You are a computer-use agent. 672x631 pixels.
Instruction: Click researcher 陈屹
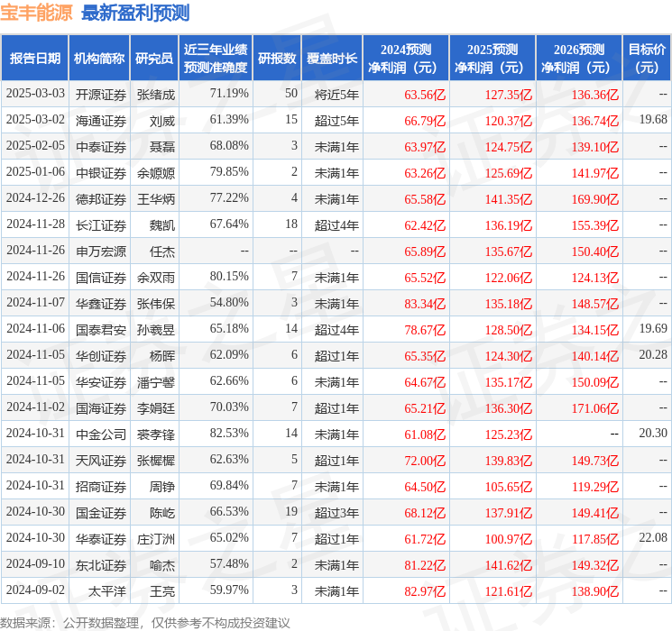click(162, 513)
